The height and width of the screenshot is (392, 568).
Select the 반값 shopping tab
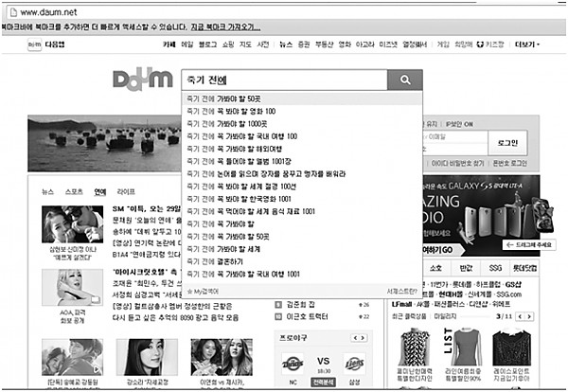[466, 268]
